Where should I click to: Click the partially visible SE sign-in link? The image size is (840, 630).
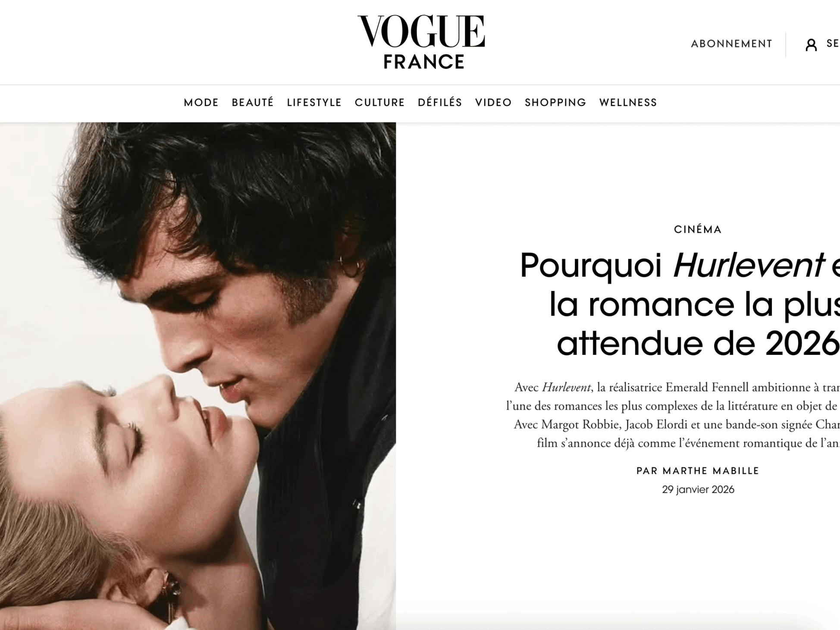tap(833, 44)
